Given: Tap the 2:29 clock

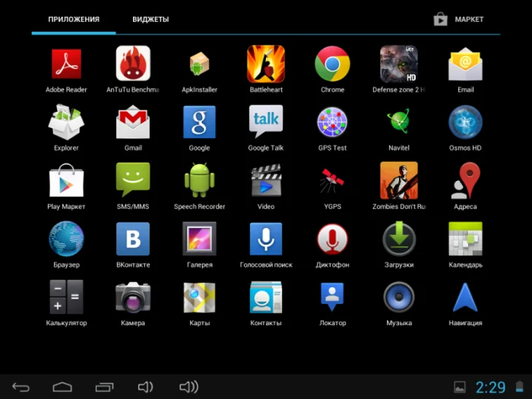Looking at the screenshot, I should (490, 387).
